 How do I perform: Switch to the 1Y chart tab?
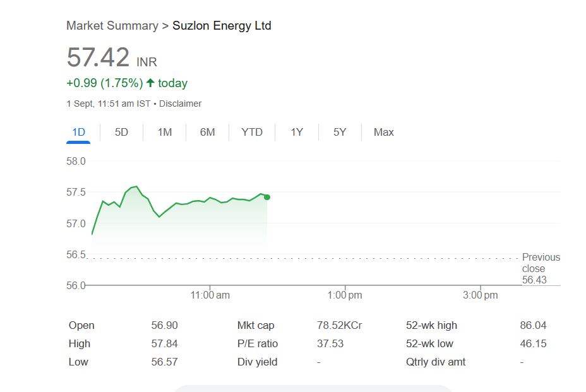[x=297, y=132]
